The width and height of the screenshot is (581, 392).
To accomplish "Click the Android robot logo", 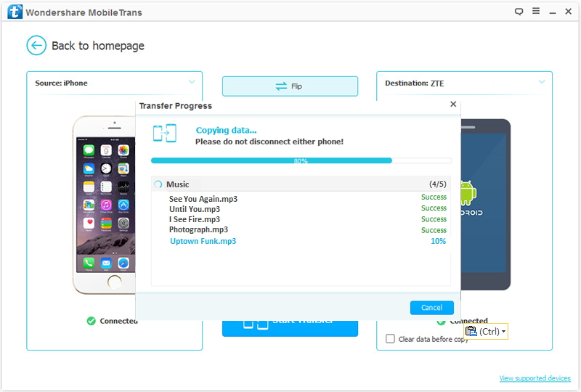I will point(468,192).
